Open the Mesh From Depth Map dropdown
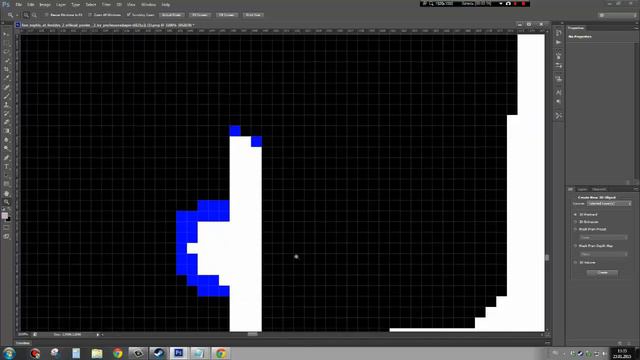 tap(603, 254)
